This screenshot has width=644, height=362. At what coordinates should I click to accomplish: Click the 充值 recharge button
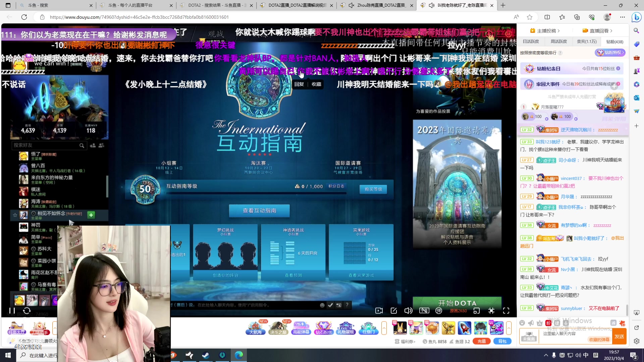click(482, 341)
